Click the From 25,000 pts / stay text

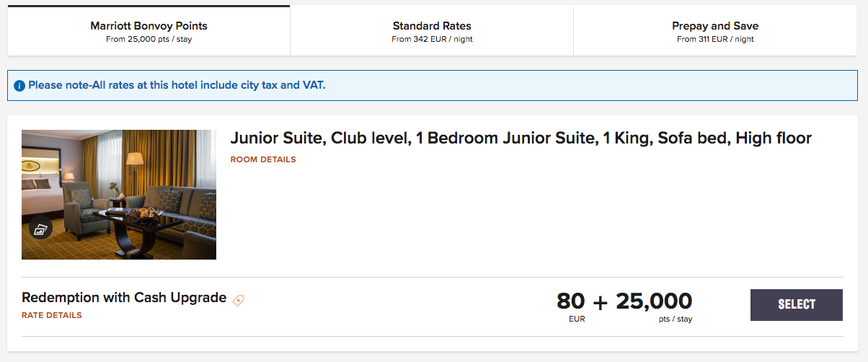click(149, 39)
